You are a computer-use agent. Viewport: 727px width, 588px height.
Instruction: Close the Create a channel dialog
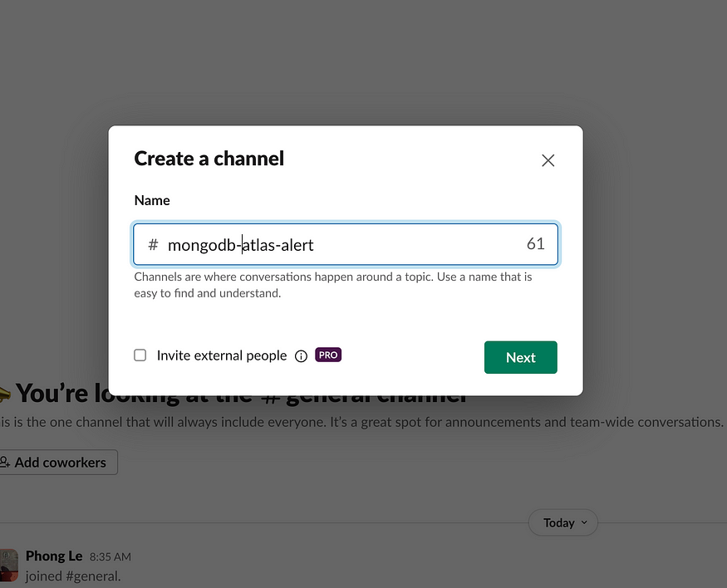[548, 160]
